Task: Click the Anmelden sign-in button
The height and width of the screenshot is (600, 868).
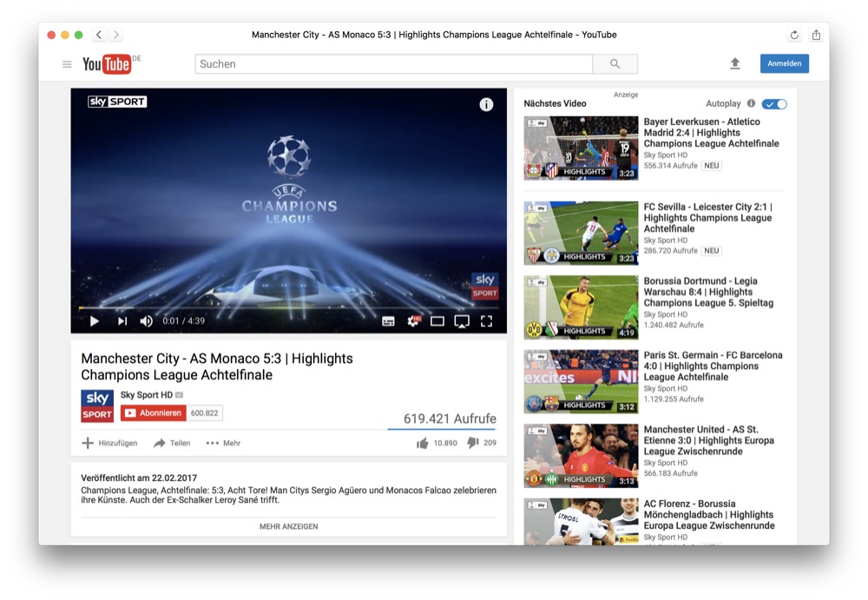Action: [784, 63]
